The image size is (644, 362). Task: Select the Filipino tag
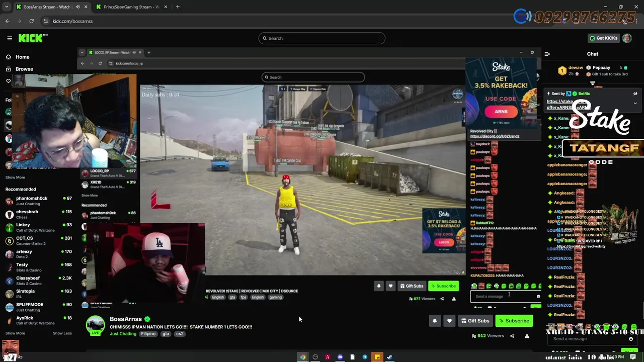(148, 334)
